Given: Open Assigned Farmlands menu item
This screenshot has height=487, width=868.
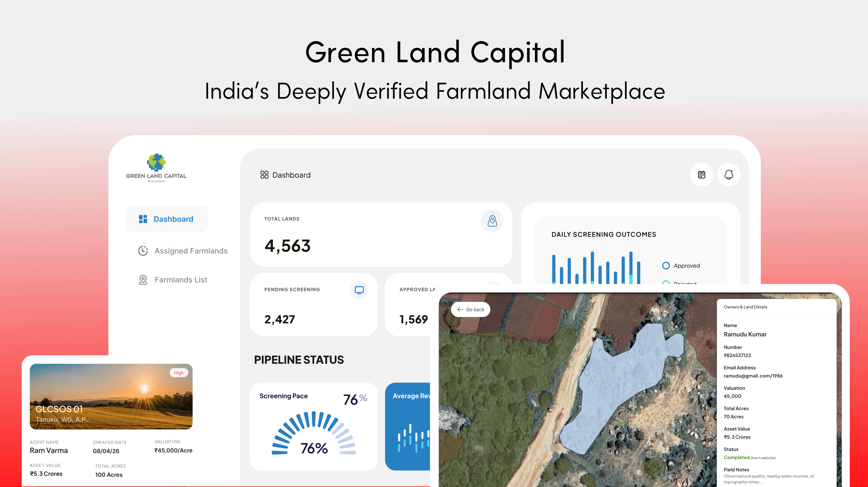Looking at the screenshot, I should point(182,251).
